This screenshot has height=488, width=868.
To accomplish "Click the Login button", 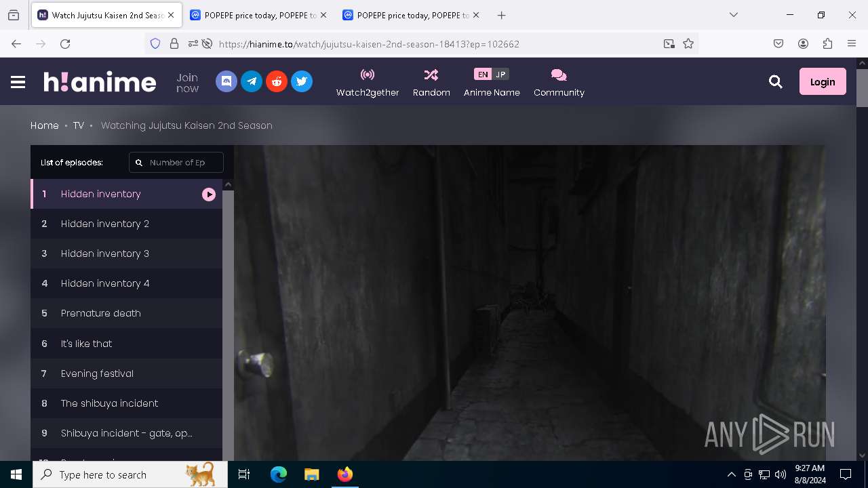I will (823, 81).
